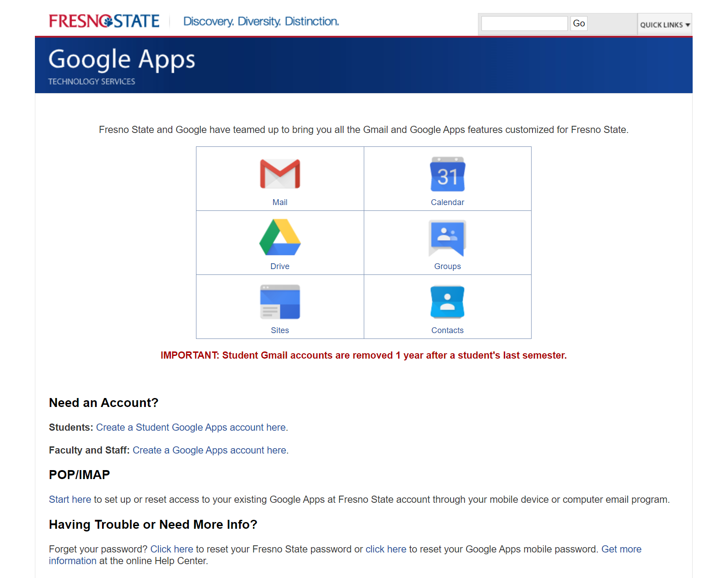Screen dimensions: 728x578
Task: Click the Discovery. Diversity. Distinction. tagline
Action: (261, 21)
